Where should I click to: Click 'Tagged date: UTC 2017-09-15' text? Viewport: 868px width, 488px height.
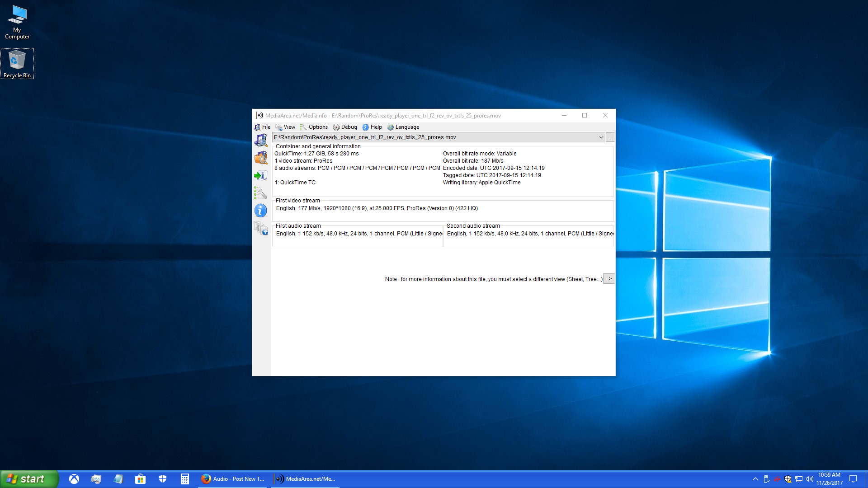[x=492, y=175]
